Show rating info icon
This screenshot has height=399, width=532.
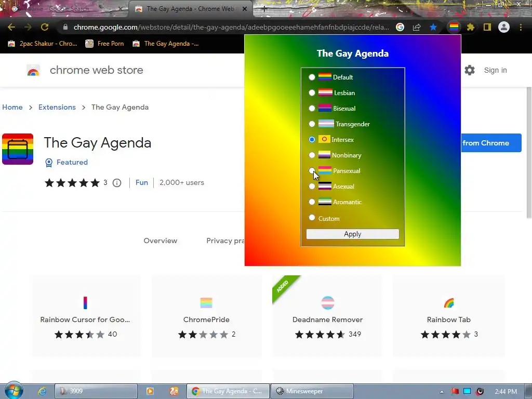coord(117,183)
